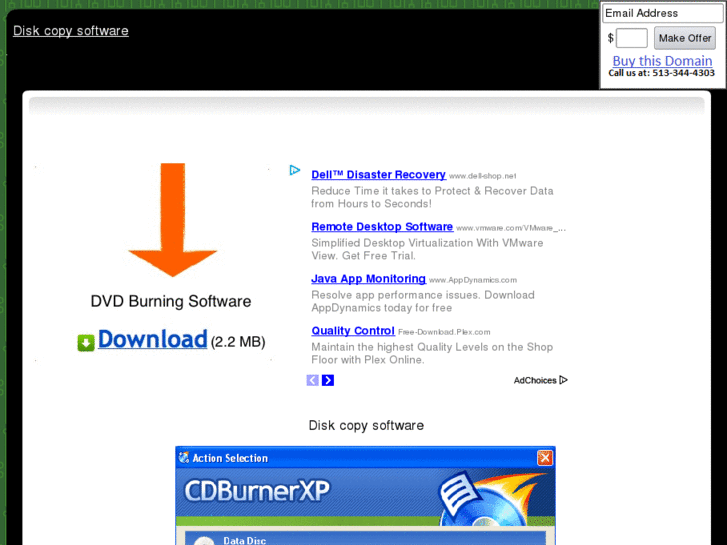727x545 pixels.
Task: Click the CDBurnerXP banner title
Action: tap(257, 491)
